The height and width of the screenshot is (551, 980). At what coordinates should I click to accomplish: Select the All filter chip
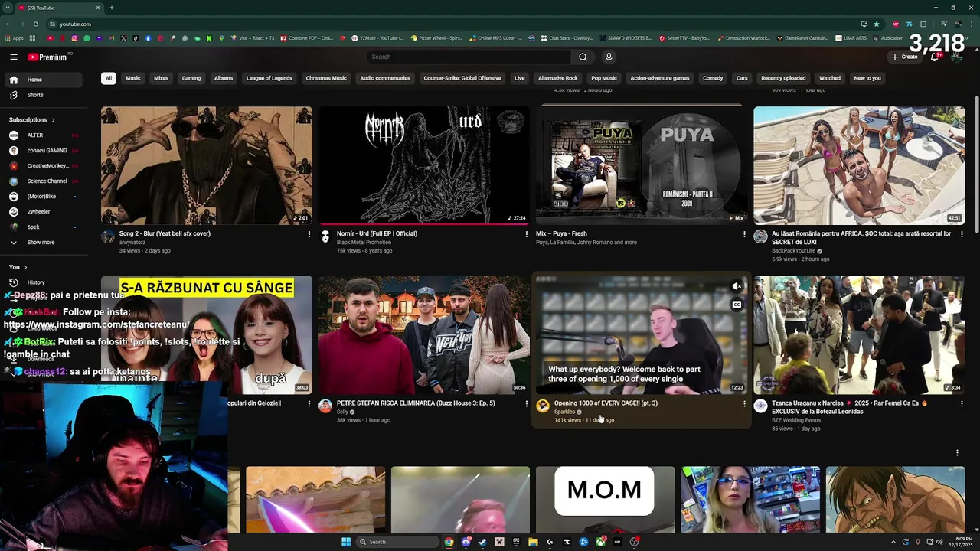pos(109,78)
